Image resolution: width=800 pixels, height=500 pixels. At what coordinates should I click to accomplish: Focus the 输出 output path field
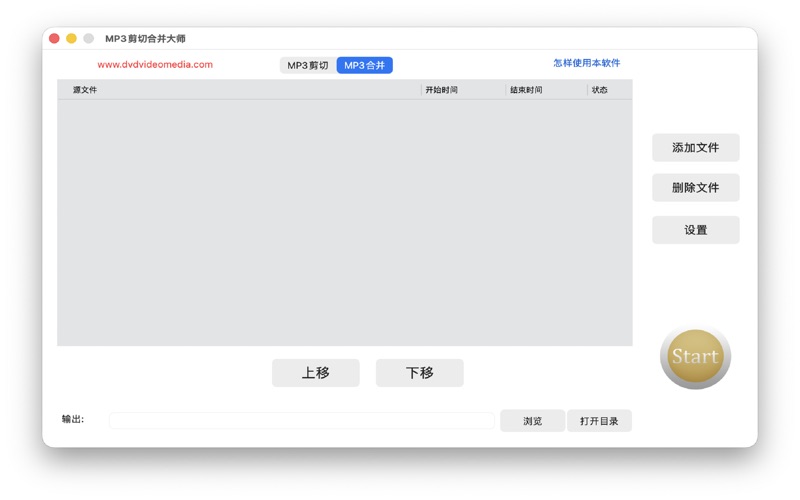click(x=301, y=421)
